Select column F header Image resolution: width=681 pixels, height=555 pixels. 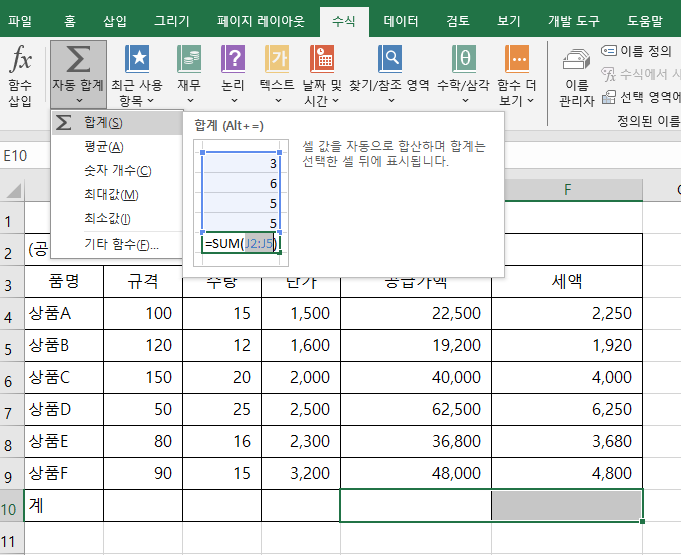tap(567, 190)
